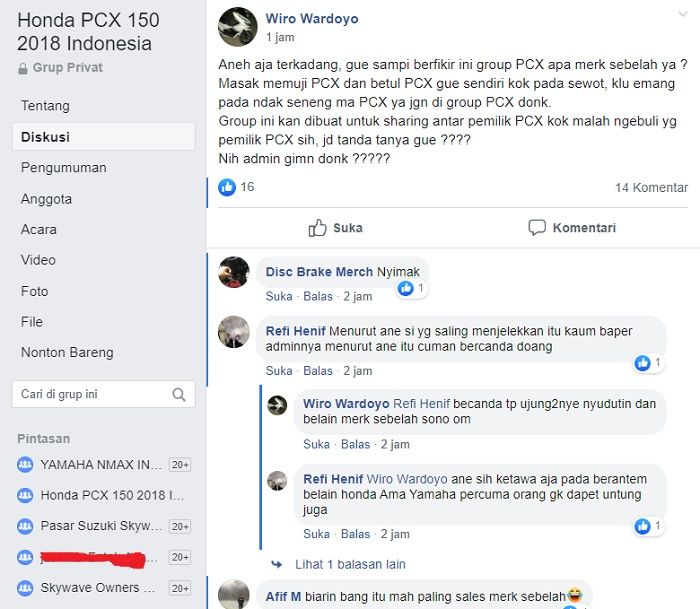Image resolution: width=700 pixels, height=609 pixels.
Task: Click Suka under Disc Brake Merch comment
Action: click(x=279, y=296)
